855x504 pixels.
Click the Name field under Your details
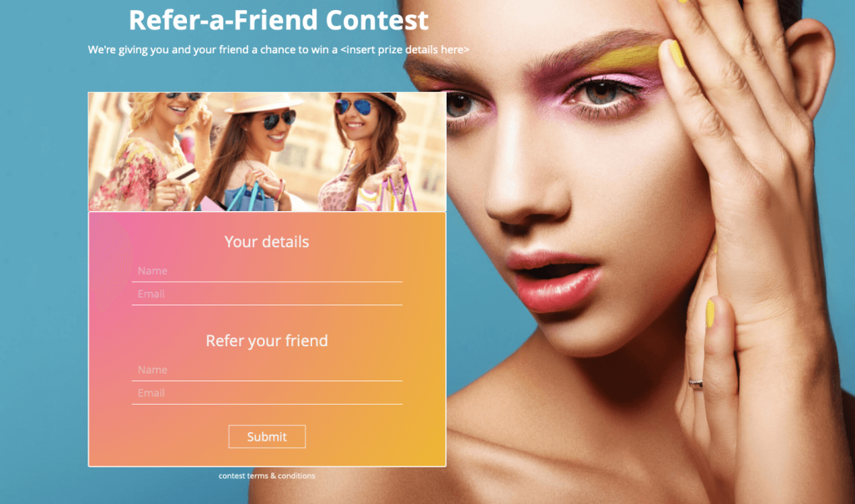point(266,271)
